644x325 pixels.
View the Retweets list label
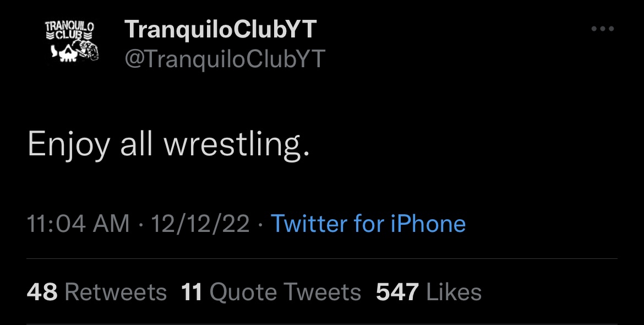(116, 292)
